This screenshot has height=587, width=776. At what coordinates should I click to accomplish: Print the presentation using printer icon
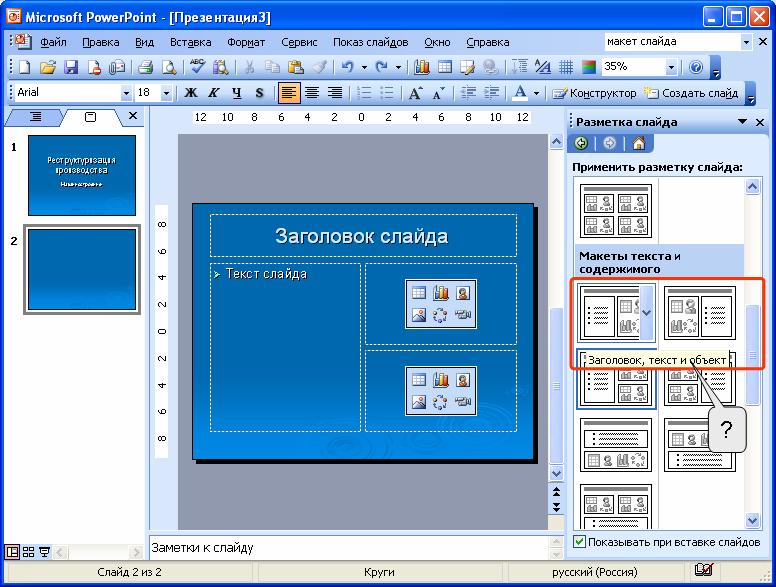coord(145,67)
